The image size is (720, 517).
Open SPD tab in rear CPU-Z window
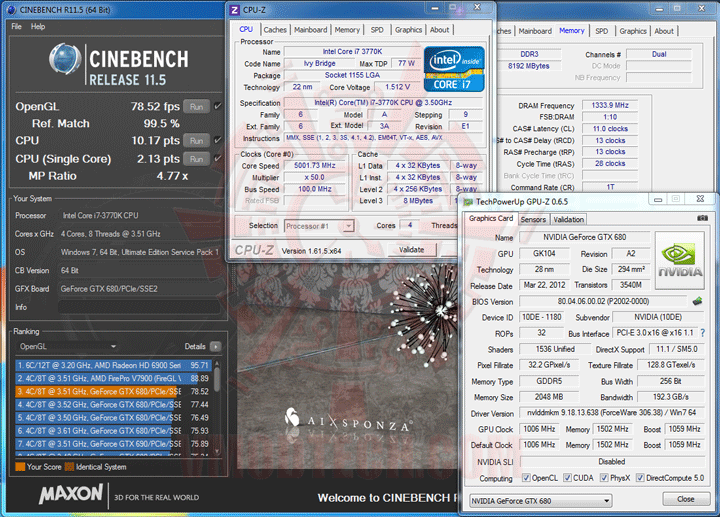pyautogui.click(x=602, y=31)
